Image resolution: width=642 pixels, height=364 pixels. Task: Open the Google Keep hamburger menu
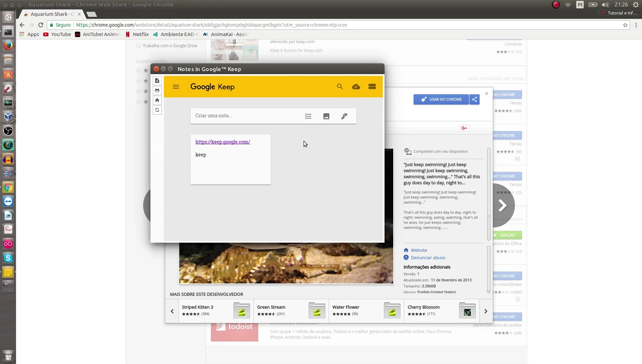coord(176,87)
